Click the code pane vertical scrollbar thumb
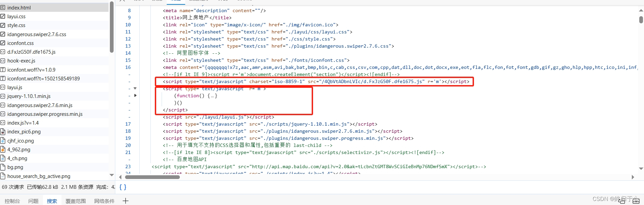 click(641, 20)
